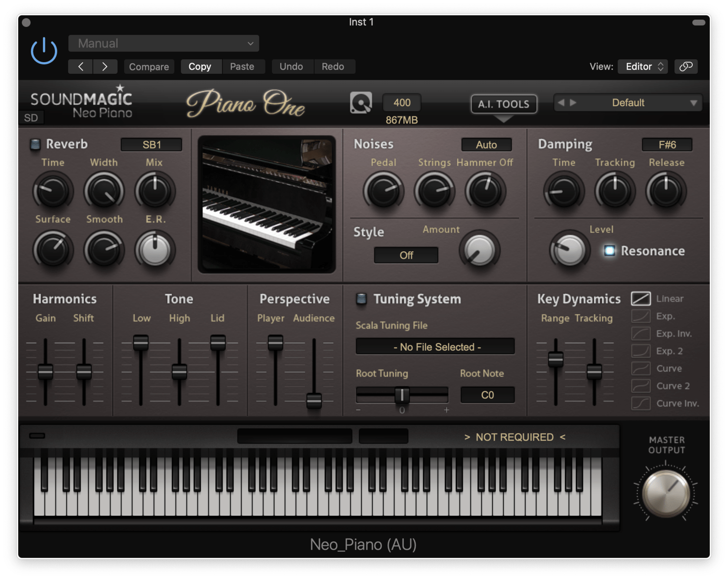Open the Reverb SB1 type selector
The image size is (728, 579).
152,145
